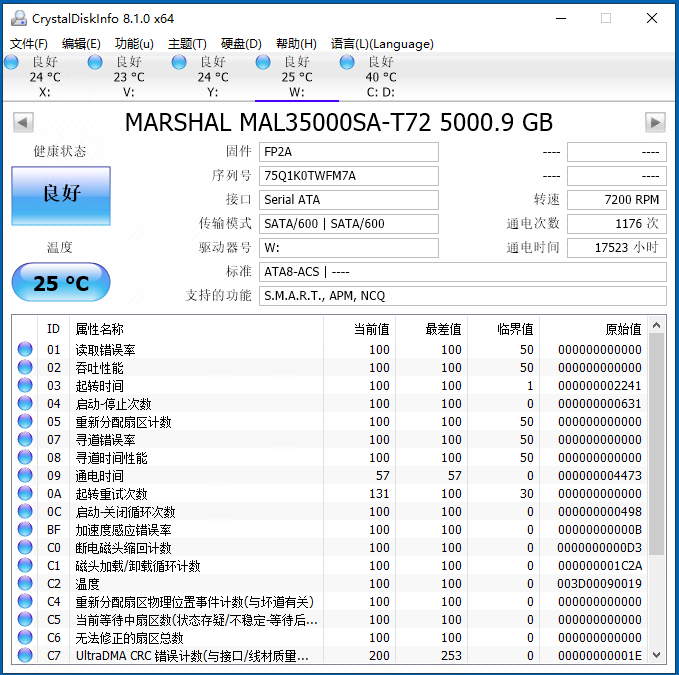Click the power-on hours 17523 小时
679x675 pixels.
[617, 248]
